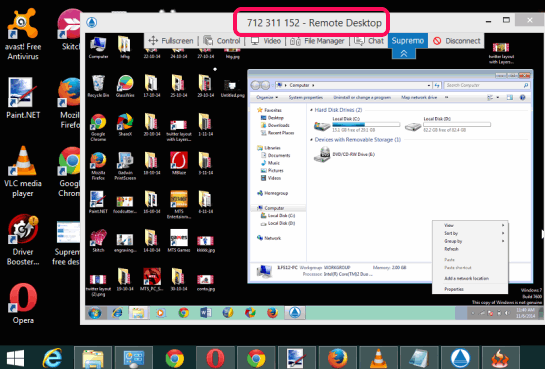Select Recent Places in navigation pane
545x369 pixels.
[277, 133]
